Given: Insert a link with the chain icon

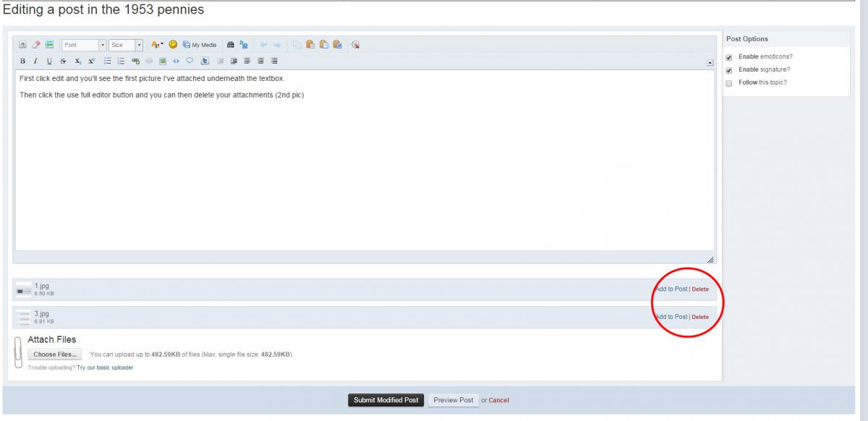Looking at the screenshot, I should coord(135,61).
